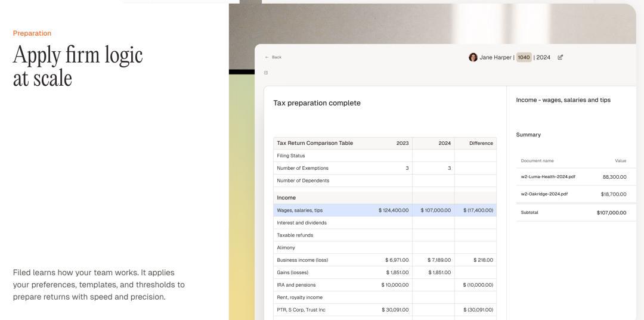Click the 2023 column header
The width and height of the screenshot is (644, 320).
[x=402, y=143]
